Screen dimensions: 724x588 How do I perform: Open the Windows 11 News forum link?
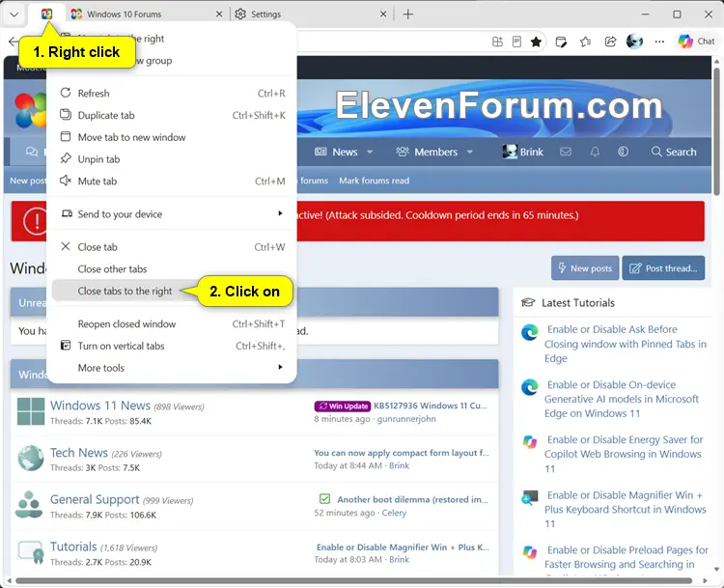[100, 406]
